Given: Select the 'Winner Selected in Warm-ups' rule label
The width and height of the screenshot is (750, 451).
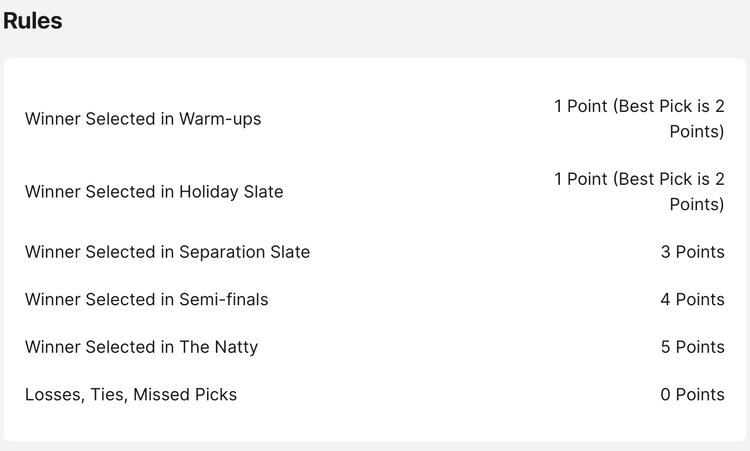Looking at the screenshot, I should 143,119.
